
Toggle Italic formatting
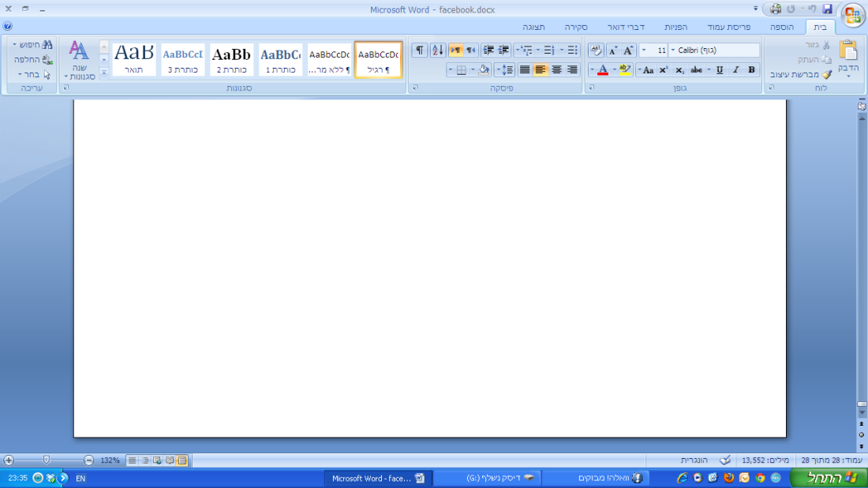(x=735, y=69)
